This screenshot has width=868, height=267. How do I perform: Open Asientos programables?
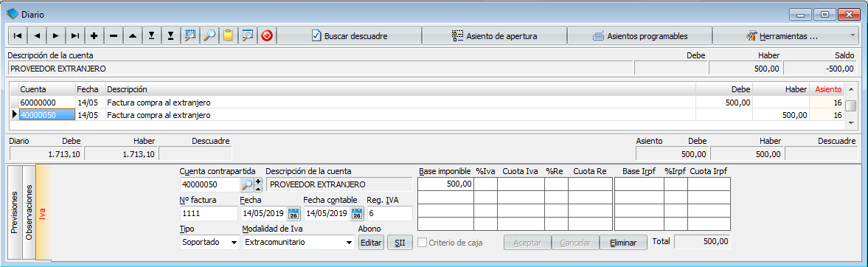[x=640, y=36]
